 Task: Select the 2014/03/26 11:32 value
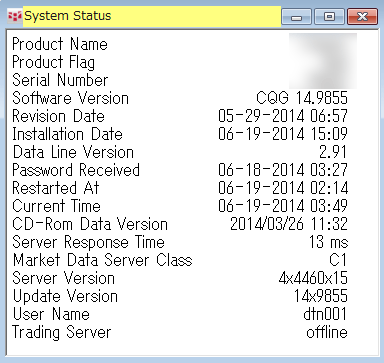click(x=289, y=224)
